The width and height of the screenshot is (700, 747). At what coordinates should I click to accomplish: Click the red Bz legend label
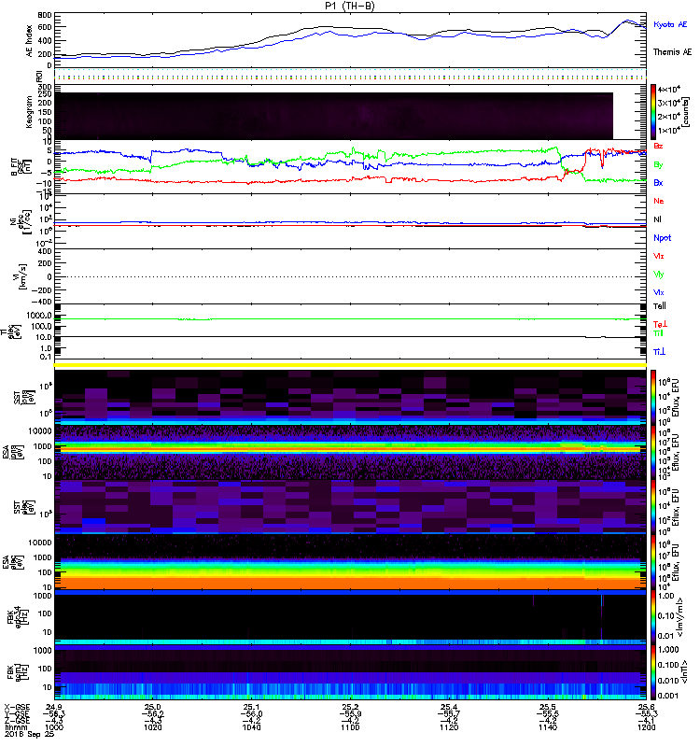tap(658, 146)
